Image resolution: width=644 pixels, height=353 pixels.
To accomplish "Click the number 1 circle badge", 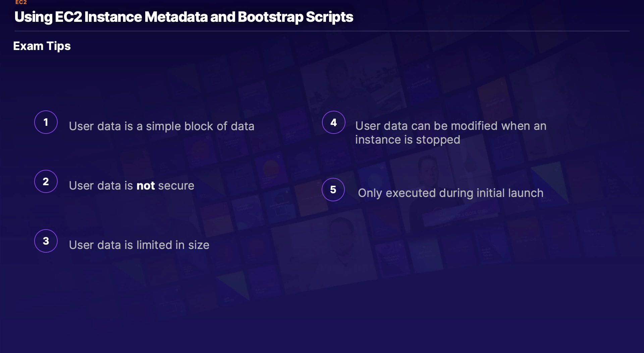I will click(x=46, y=122).
